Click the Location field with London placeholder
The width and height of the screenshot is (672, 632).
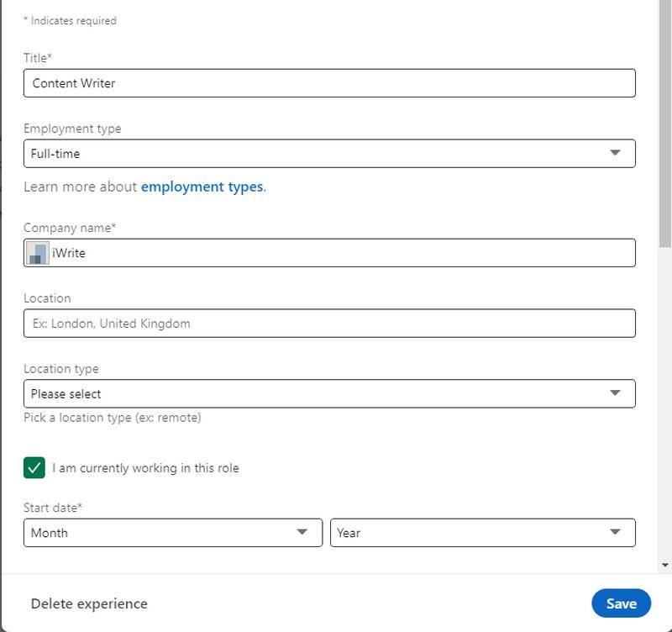[x=329, y=324]
